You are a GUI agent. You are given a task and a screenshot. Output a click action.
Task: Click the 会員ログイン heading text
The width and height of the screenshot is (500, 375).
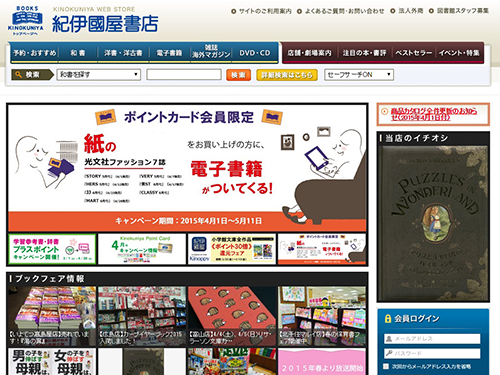[417, 319]
